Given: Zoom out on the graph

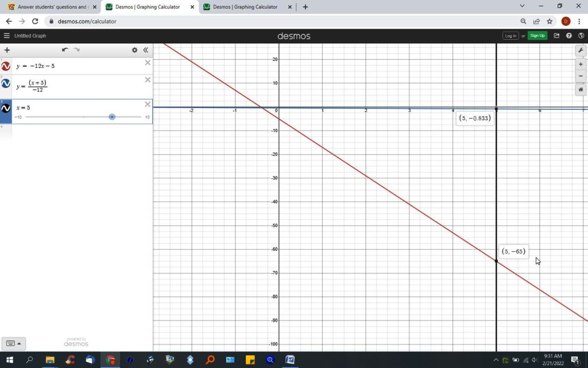Looking at the screenshot, I should click(x=581, y=76).
